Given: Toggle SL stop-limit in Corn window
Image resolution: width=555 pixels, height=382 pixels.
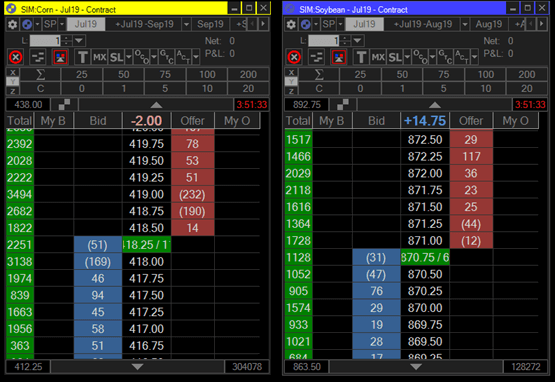Looking at the screenshot, I should coord(116,57).
